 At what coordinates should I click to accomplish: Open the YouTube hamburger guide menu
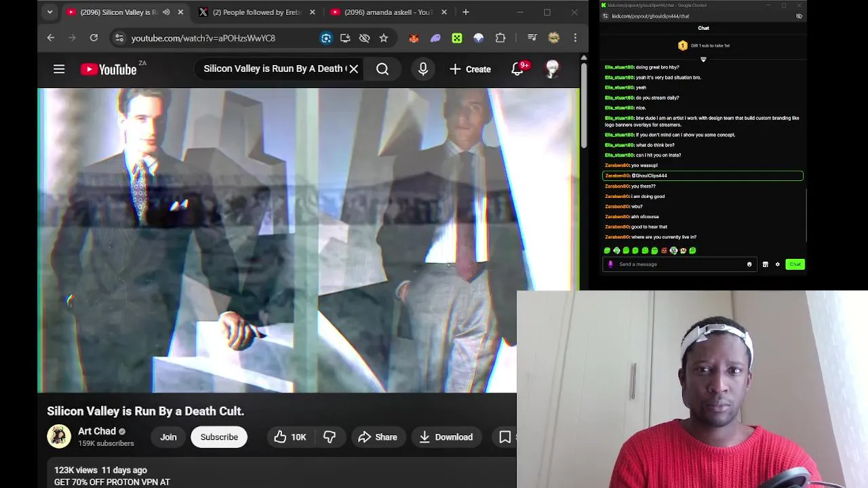click(x=59, y=69)
